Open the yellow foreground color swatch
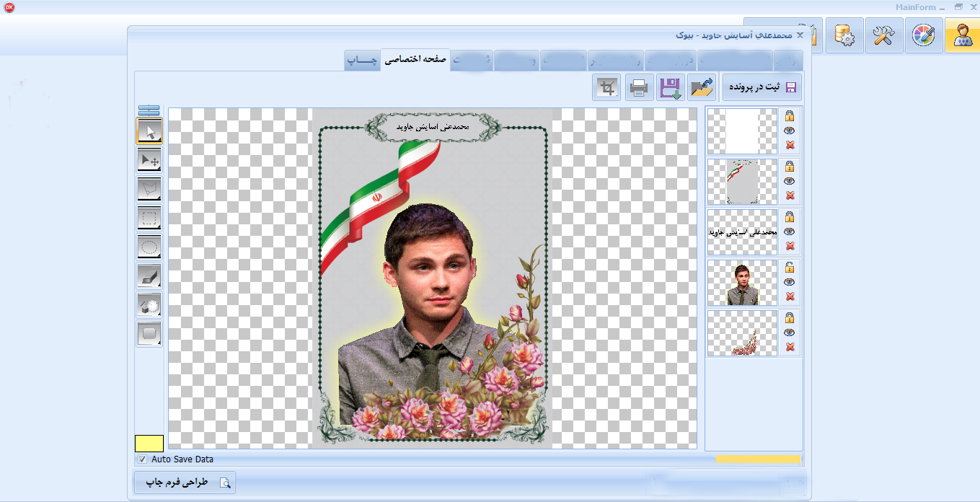The height and width of the screenshot is (502, 980). click(149, 444)
